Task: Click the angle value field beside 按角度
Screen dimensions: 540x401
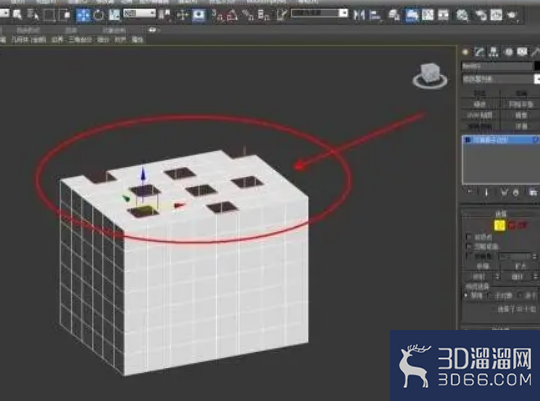Action: point(516,257)
